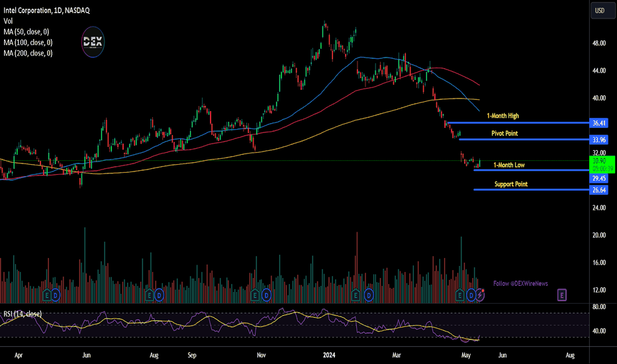The image size is (617, 364).
Task: Open the dividend D marker at August 2023
Action: tap(159, 295)
